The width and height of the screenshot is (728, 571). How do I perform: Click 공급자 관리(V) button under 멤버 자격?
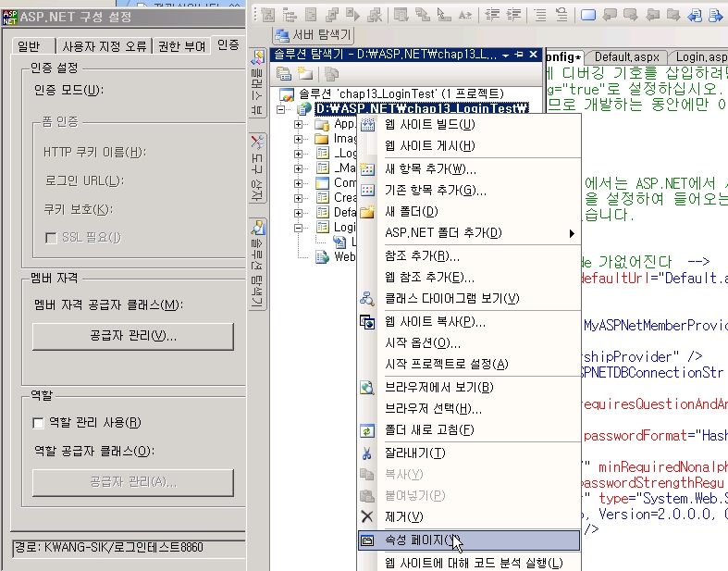(x=133, y=336)
